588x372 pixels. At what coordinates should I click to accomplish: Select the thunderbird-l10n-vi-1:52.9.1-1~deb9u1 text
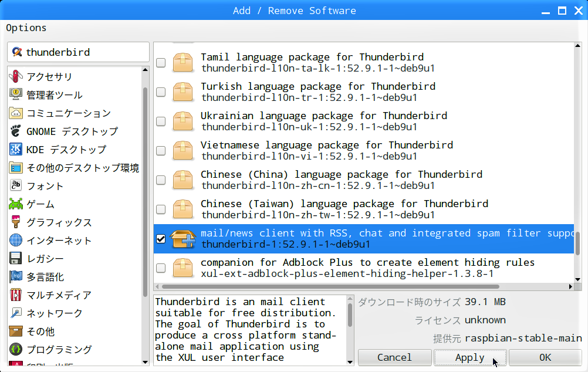[309, 157]
